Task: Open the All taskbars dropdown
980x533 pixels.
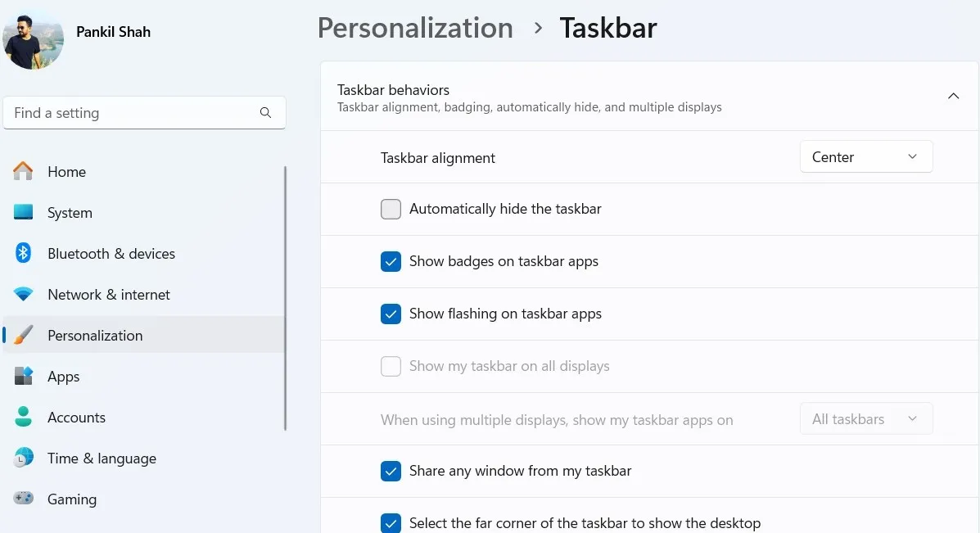Action: [865, 418]
